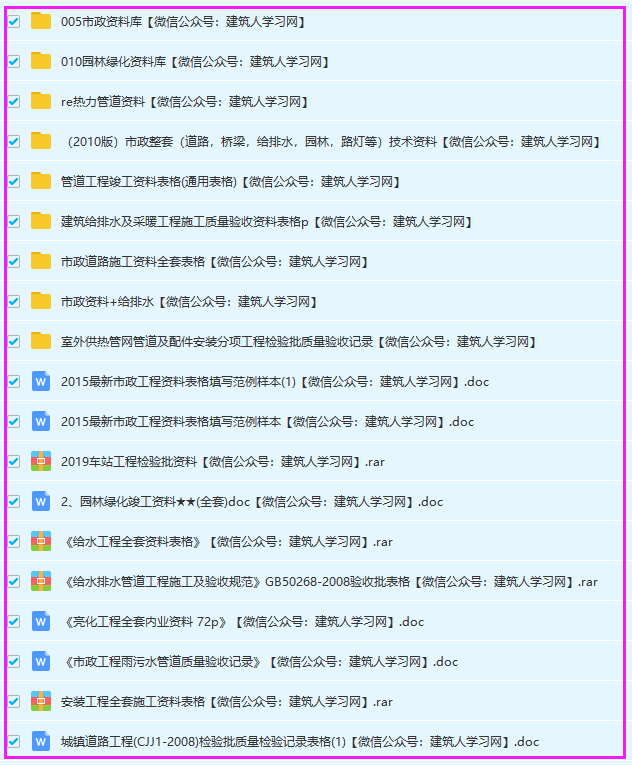632x765 pixels.
Task: Select 城镇道路工程(CJJ1-2008)检验批质量检验记录表格(1) name
Action: click(x=300, y=742)
